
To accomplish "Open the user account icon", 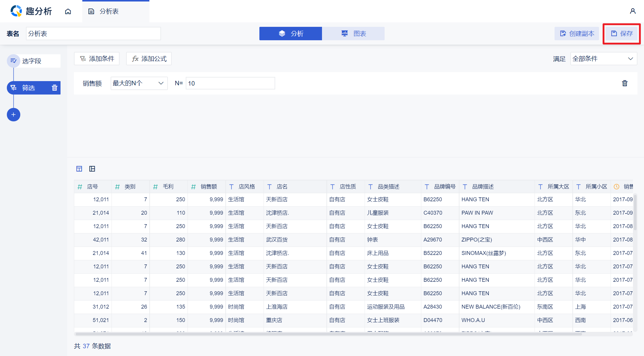I will click(x=633, y=11).
